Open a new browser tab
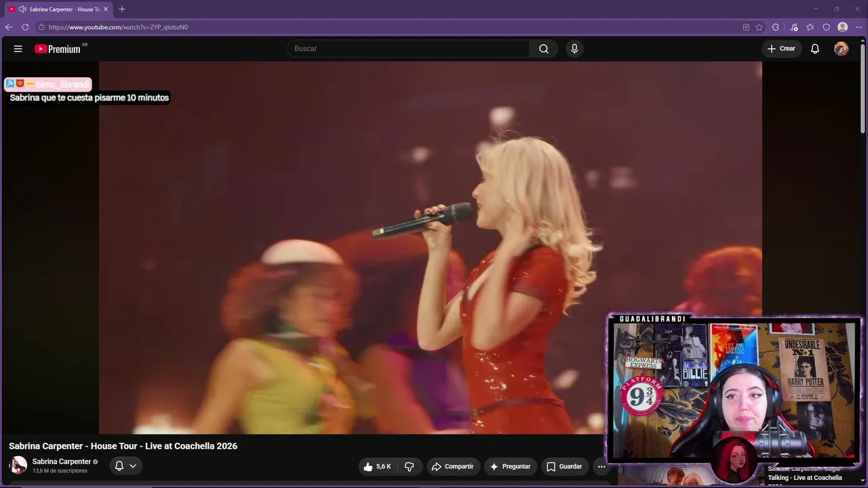Viewport: 868px width, 488px height. point(122,9)
